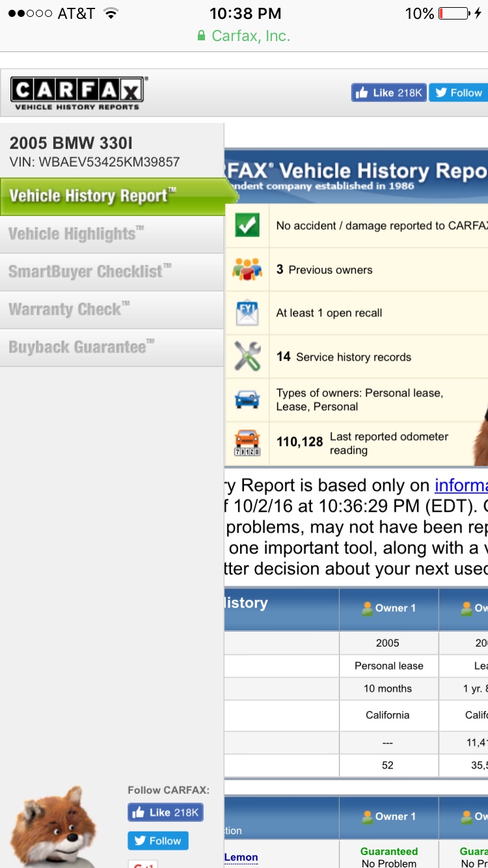Open the Vehicle Highlights tab
Viewport: 488px width, 868px height.
click(112, 234)
